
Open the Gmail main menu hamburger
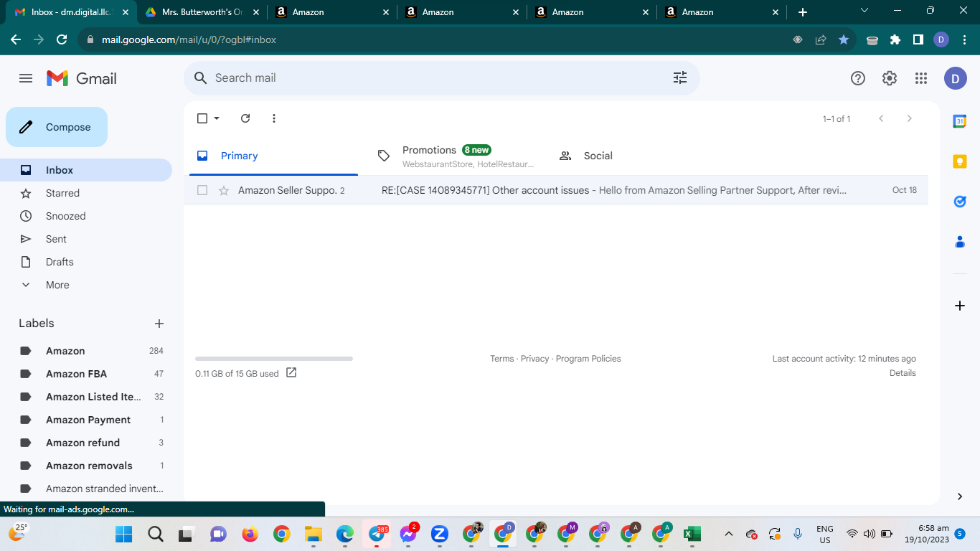26,78
